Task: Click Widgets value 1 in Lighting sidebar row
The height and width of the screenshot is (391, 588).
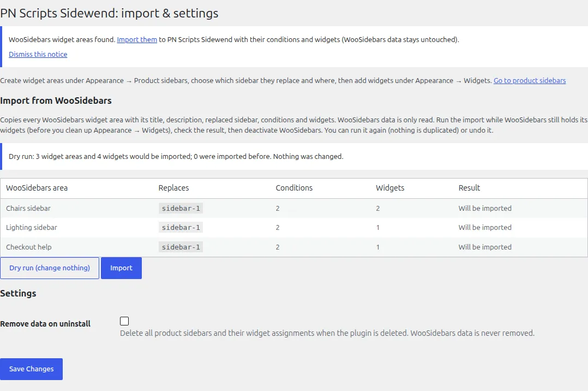Action: (378, 227)
